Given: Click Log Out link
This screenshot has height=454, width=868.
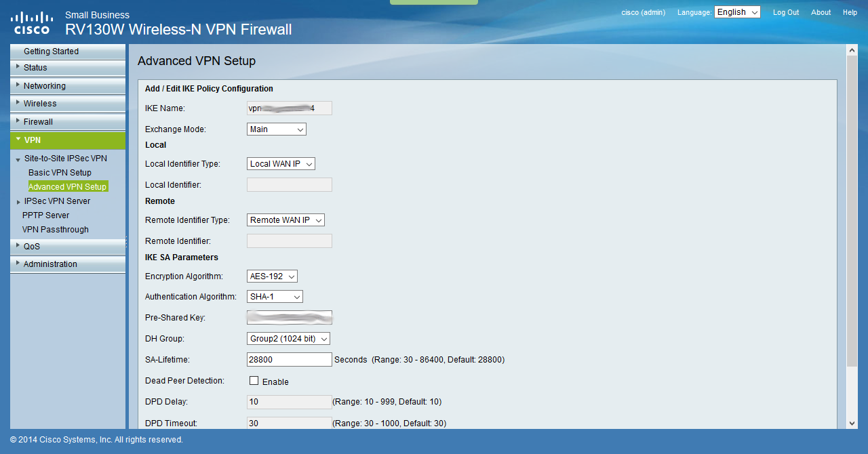Looking at the screenshot, I should click(x=786, y=12).
